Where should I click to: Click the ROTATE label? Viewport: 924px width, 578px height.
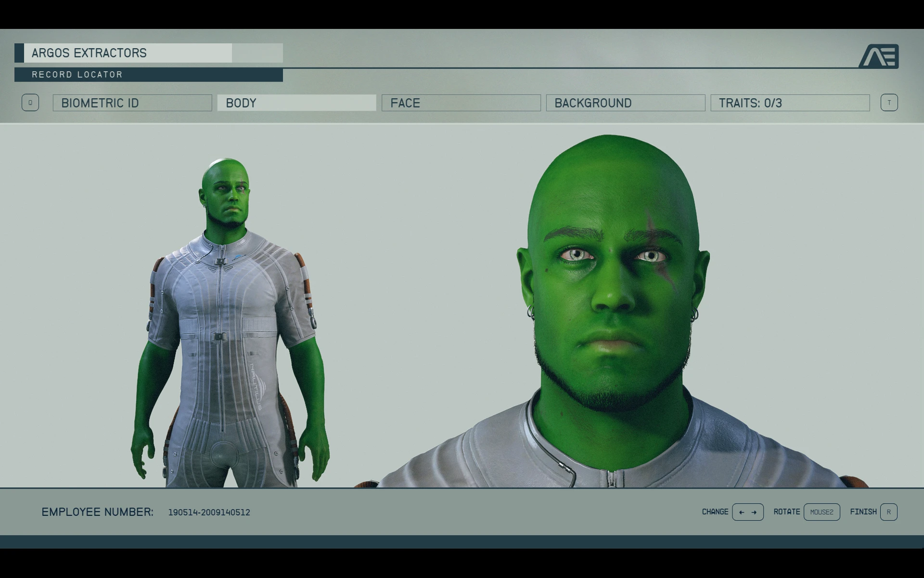(x=786, y=512)
